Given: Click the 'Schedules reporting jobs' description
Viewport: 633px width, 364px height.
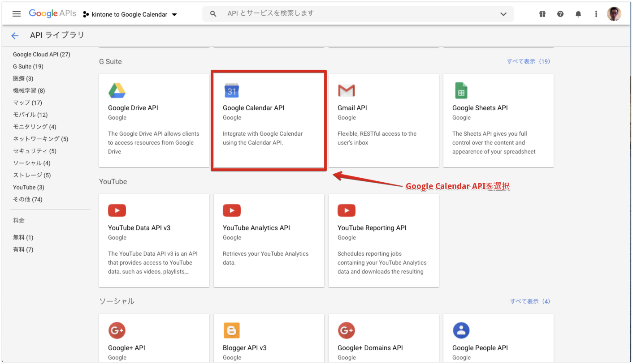Looking at the screenshot, I should coord(382,262).
